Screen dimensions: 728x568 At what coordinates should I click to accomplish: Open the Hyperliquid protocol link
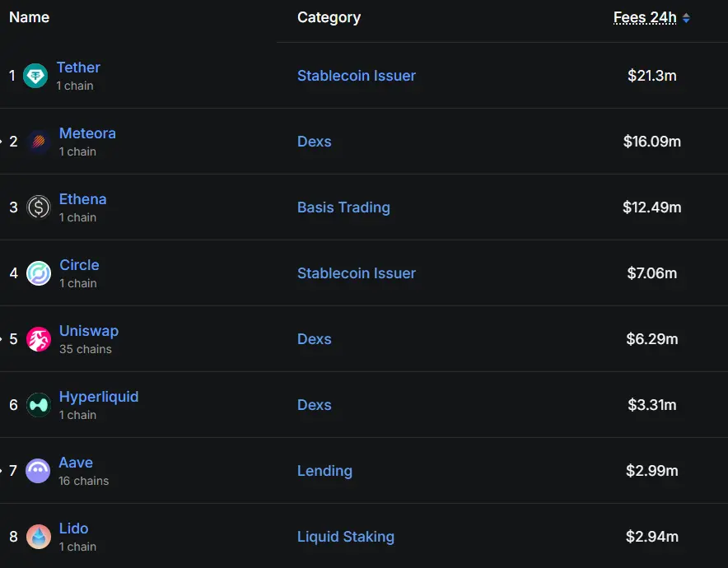tap(99, 396)
